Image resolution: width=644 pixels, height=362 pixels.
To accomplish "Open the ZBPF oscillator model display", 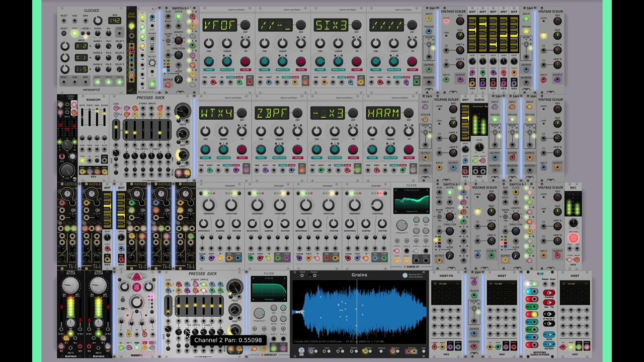I will click(x=272, y=113).
